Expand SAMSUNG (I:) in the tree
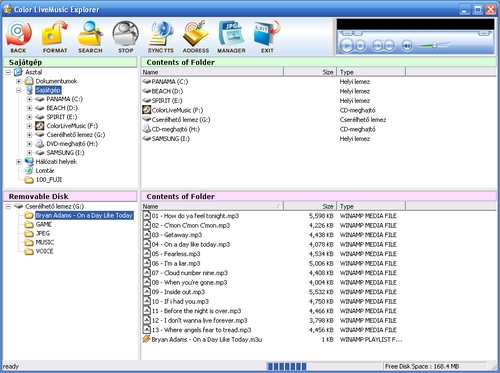 point(29,153)
